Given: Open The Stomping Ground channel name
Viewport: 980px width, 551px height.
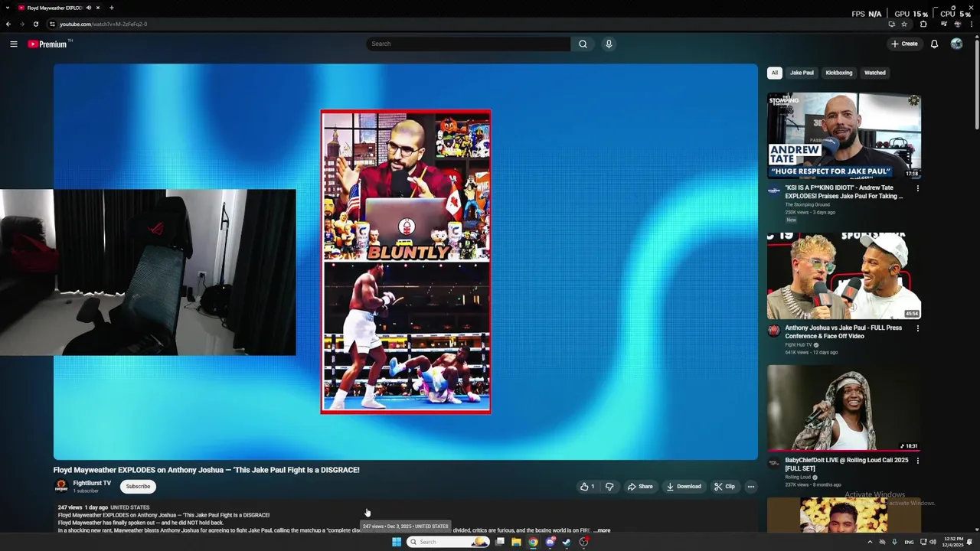Looking at the screenshot, I should click(807, 205).
